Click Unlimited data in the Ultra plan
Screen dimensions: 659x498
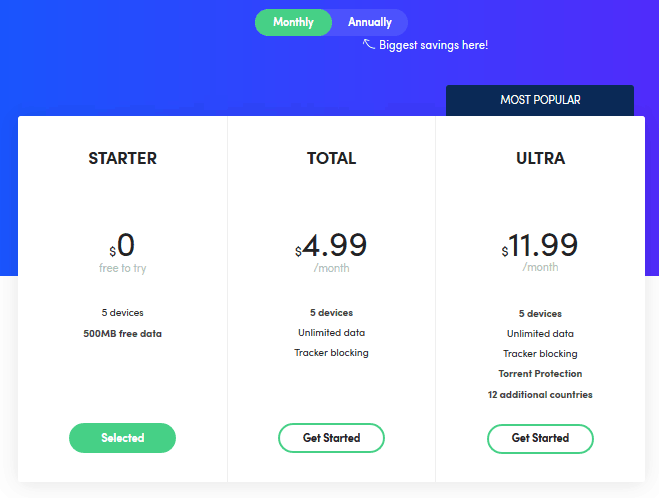tap(540, 334)
